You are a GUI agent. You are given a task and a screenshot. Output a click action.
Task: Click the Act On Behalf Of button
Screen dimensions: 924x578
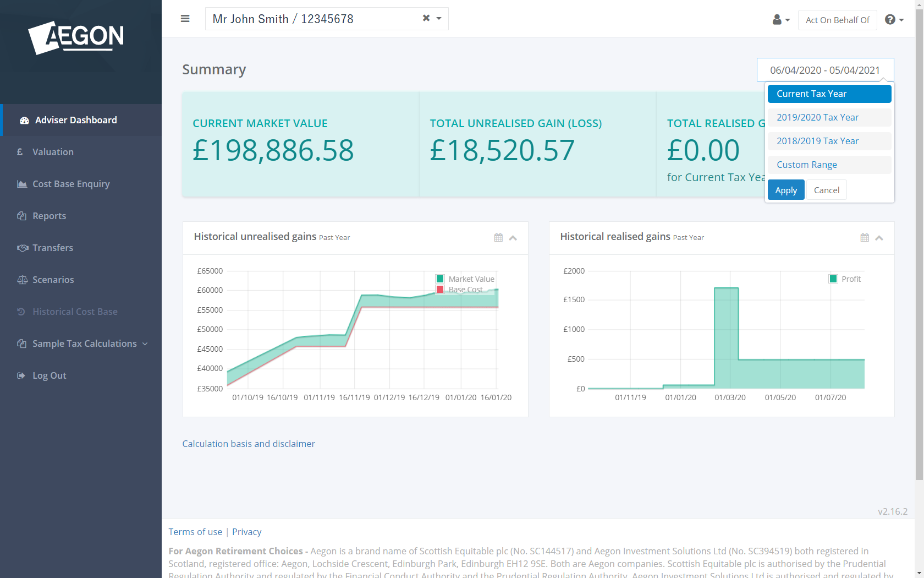point(837,20)
